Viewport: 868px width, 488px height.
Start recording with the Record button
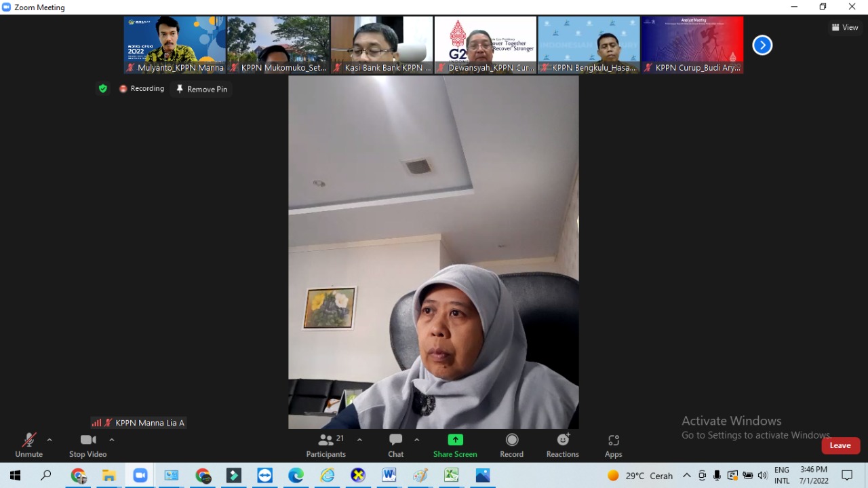[x=512, y=445]
